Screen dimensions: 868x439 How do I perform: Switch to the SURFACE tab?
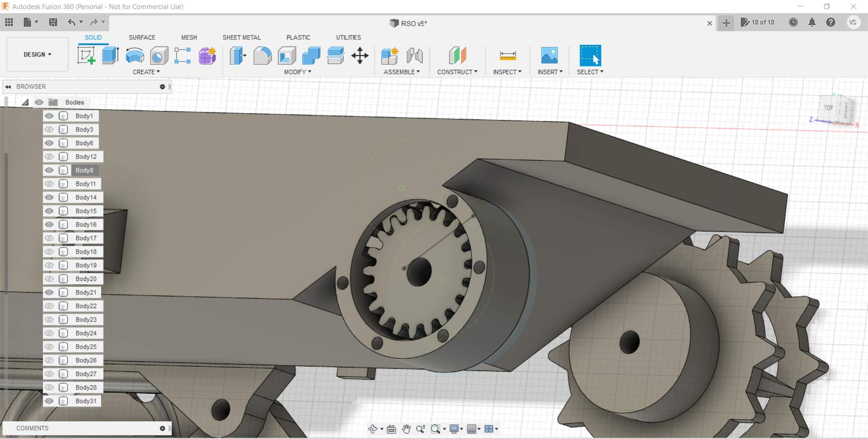142,38
